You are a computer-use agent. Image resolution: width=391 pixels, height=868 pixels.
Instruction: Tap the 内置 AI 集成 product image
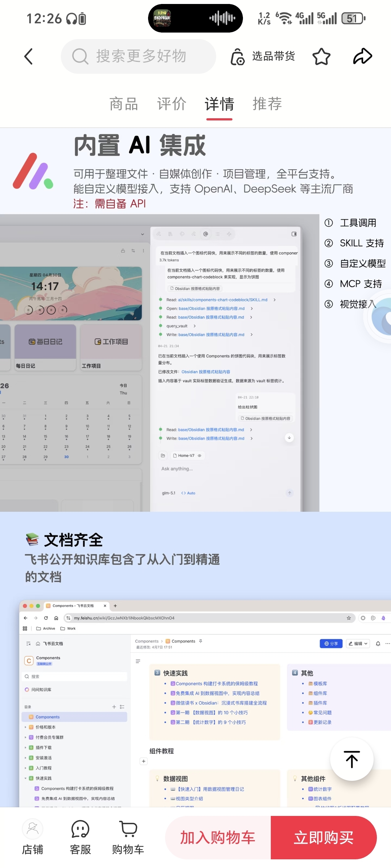(195, 320)
